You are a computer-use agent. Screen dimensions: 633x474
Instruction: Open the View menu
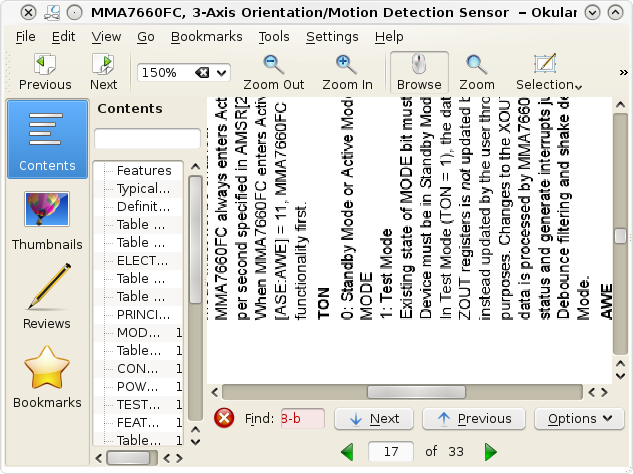point(106,37)
